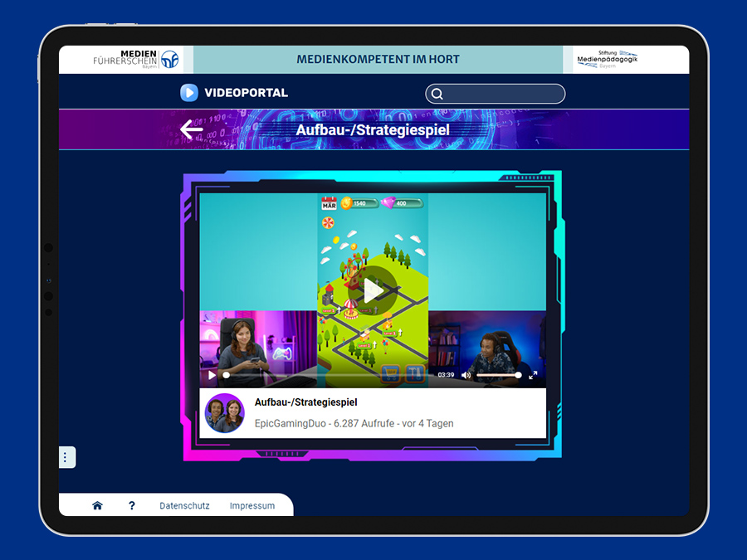Open the Datenschutz link
The height and width of the screenshot is (560, 747).
pyautogui.click(x=184, y=506)
